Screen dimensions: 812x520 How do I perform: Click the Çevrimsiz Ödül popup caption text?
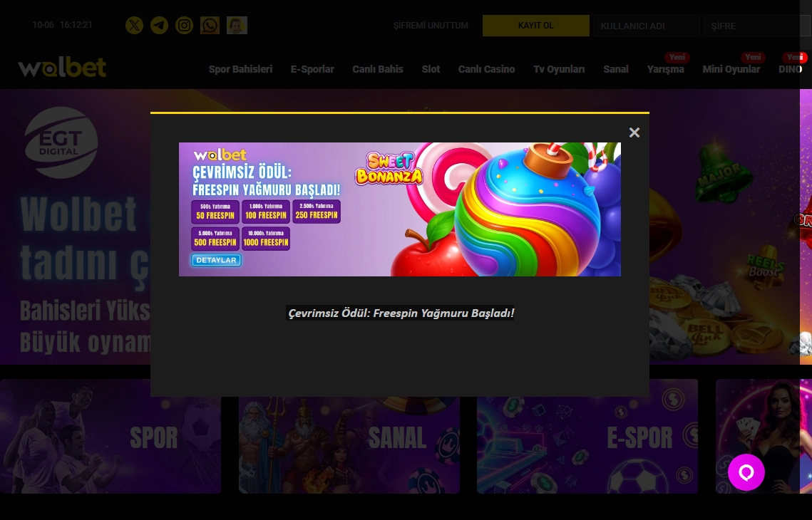point(401,313)
